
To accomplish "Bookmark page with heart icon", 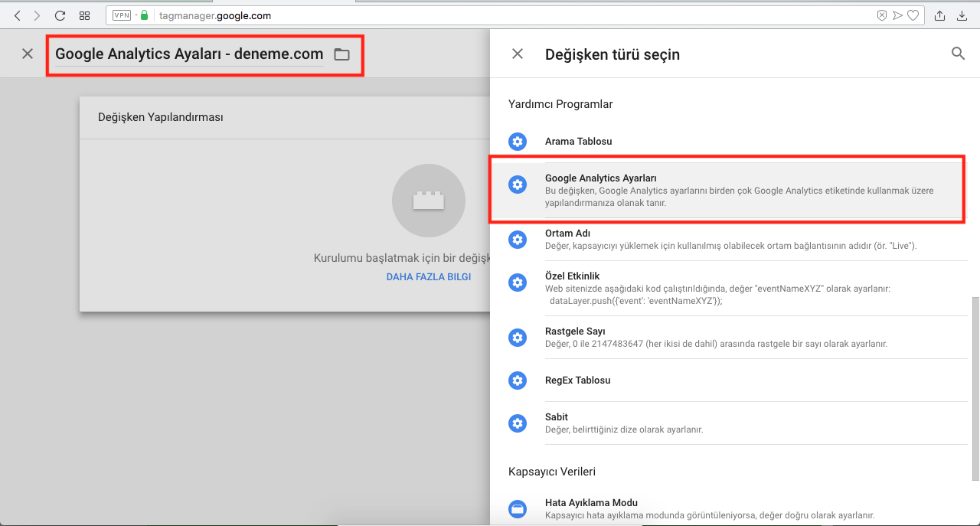I will [913, 15].
